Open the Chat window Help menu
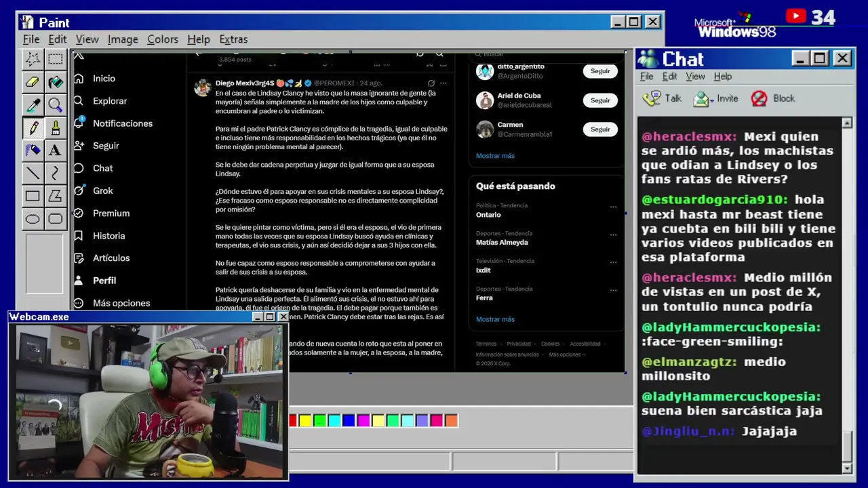 click(x=723, y=77)
